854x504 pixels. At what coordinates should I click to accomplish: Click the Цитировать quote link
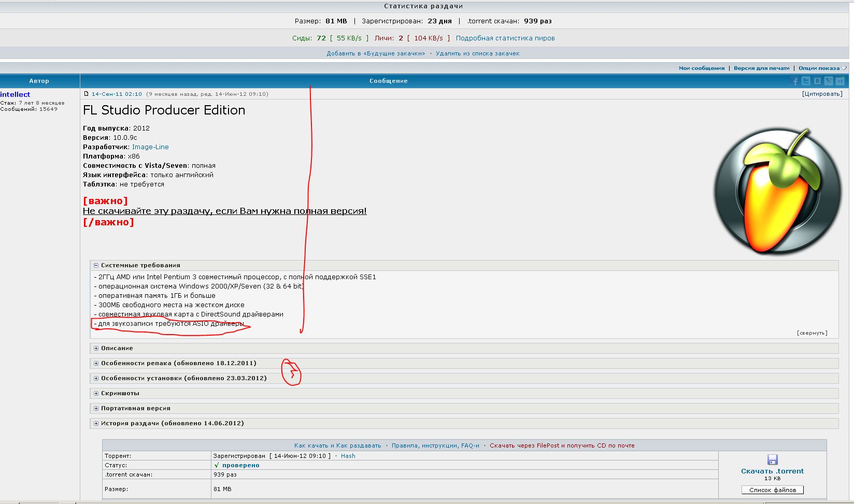click(822, 94)
